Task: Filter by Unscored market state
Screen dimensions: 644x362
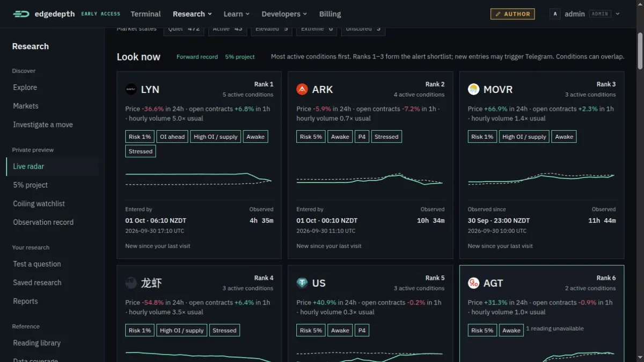Action: (363, 29)
